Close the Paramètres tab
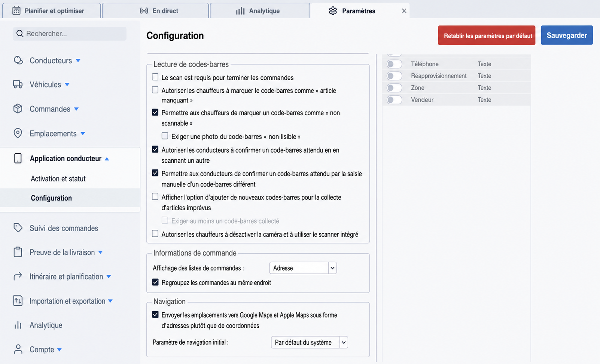The height and width of the screenshot is (364, 600). 404,11
